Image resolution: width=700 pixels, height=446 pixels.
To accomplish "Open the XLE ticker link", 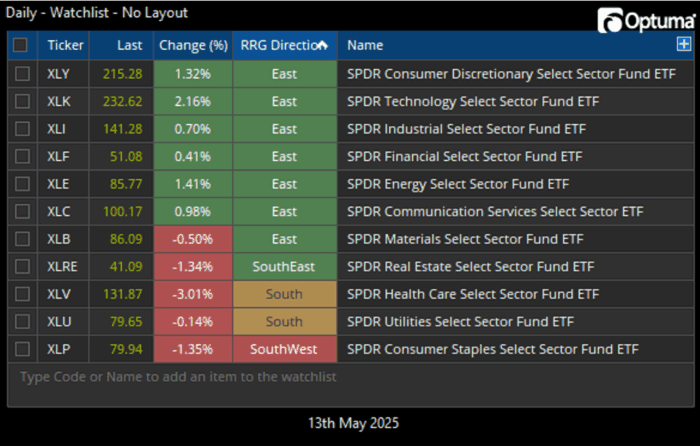I will pyautogui.click(x=58, y=184).
